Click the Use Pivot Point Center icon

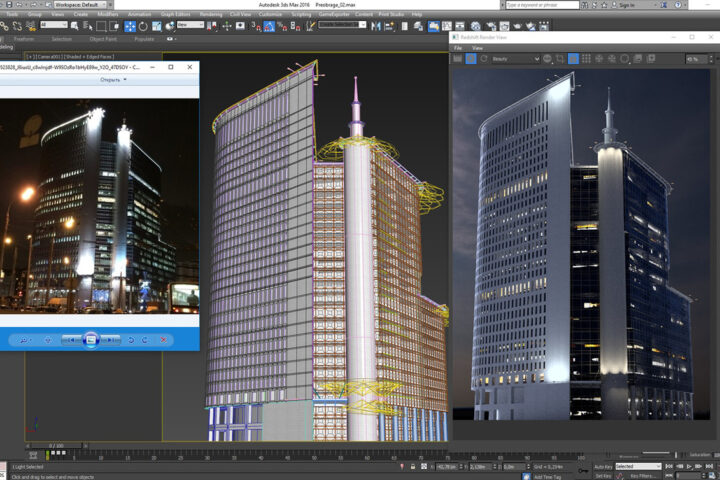click(212, 27)
